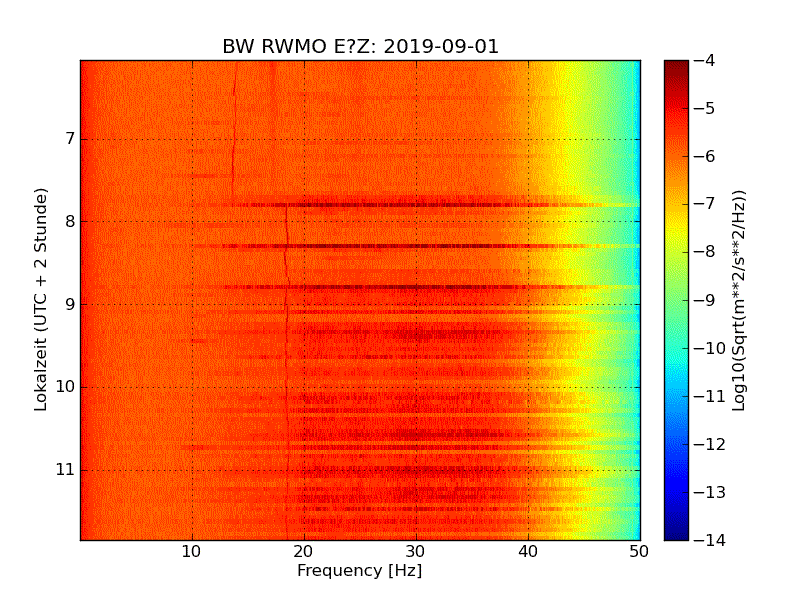Image resolution: width=800 pixels, height=600 pixels.
Task: Click the colorbar tick label '−11'
Action: click(710, 396)
